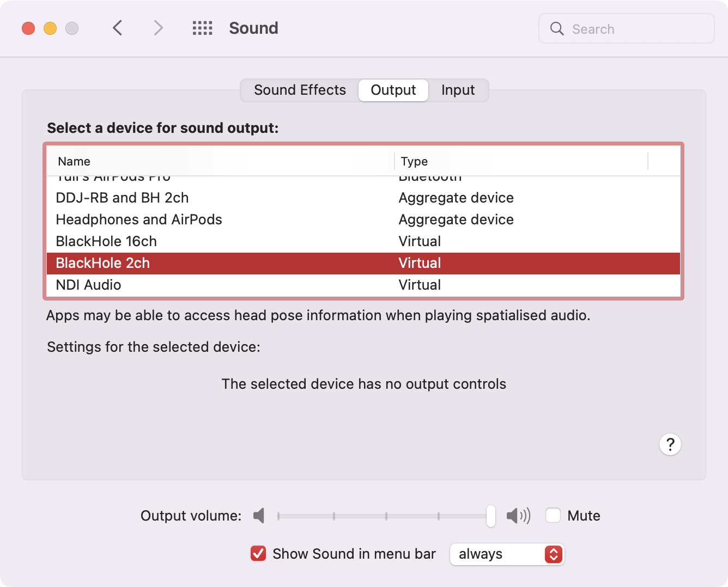Click the high volume speaker icon
The height and width of the screenshot is (587, 728).
(518, 516)
